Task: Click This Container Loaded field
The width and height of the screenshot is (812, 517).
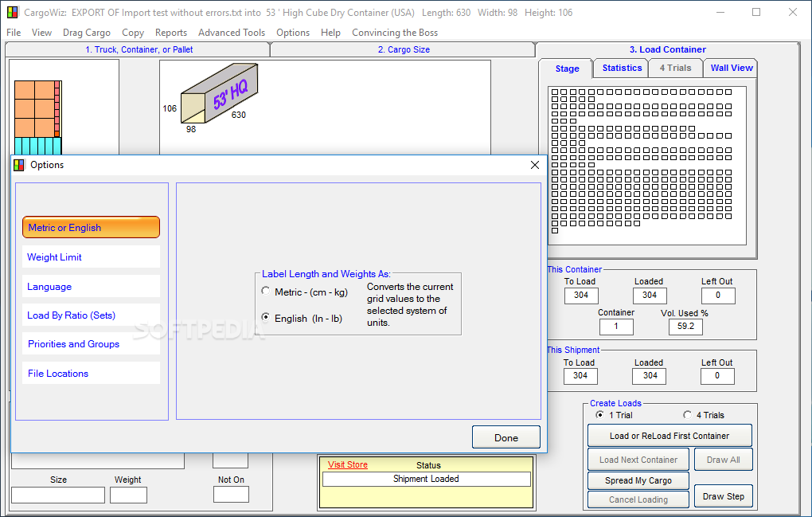Action: (x=650, y=296)
